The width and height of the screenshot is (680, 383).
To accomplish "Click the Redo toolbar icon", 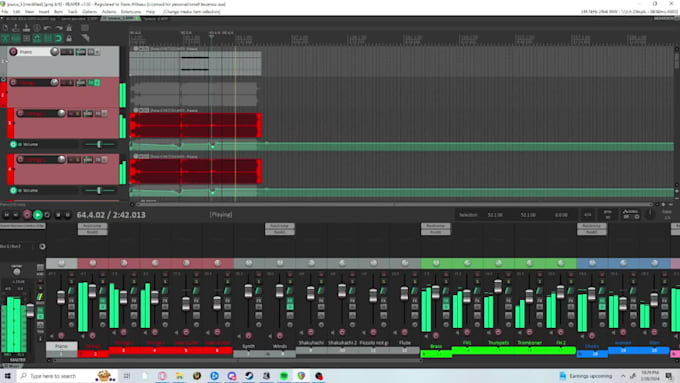I will click(58, 28).
